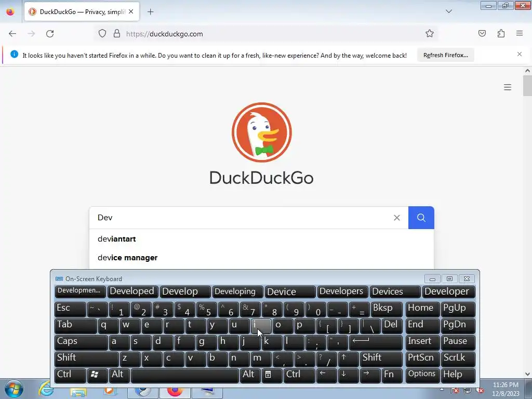Click the up arrow key on keyboard

click(348, 358)
